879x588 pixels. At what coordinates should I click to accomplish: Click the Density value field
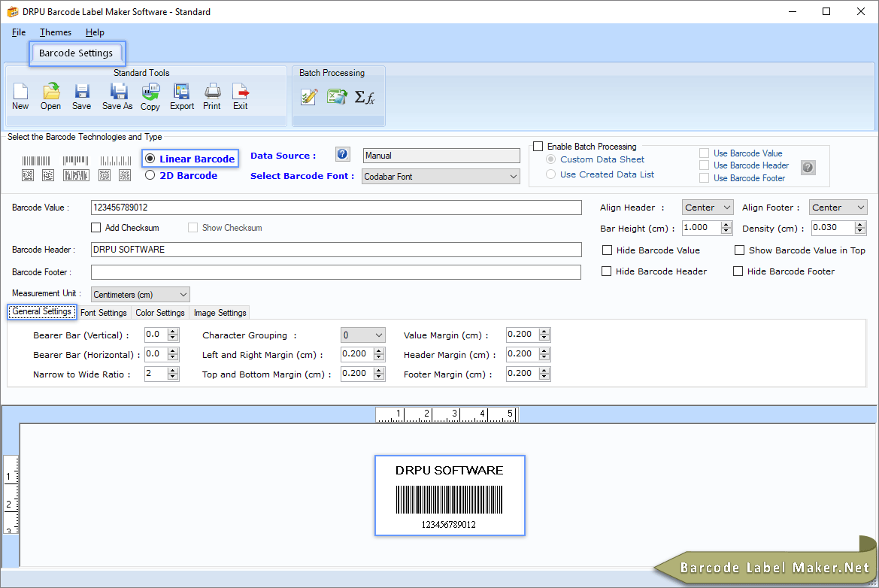[x=833, y=228]
